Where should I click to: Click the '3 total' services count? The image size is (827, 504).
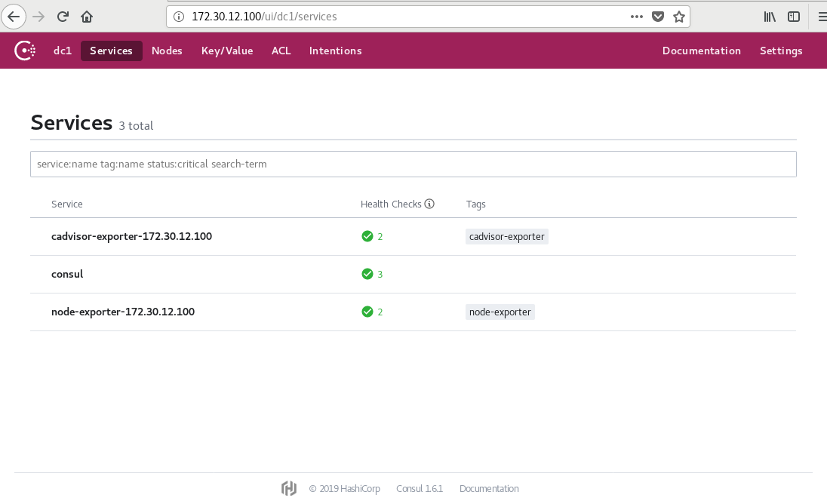[x=136, y=126]
